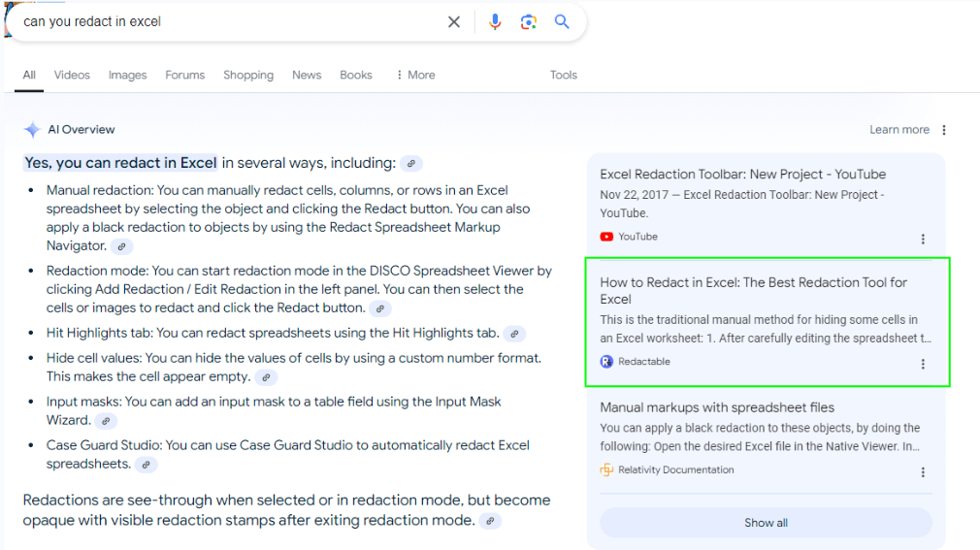The image size is (980, 550).
Task: Switch to the Images tab
Action: click(x=127, y=75)
